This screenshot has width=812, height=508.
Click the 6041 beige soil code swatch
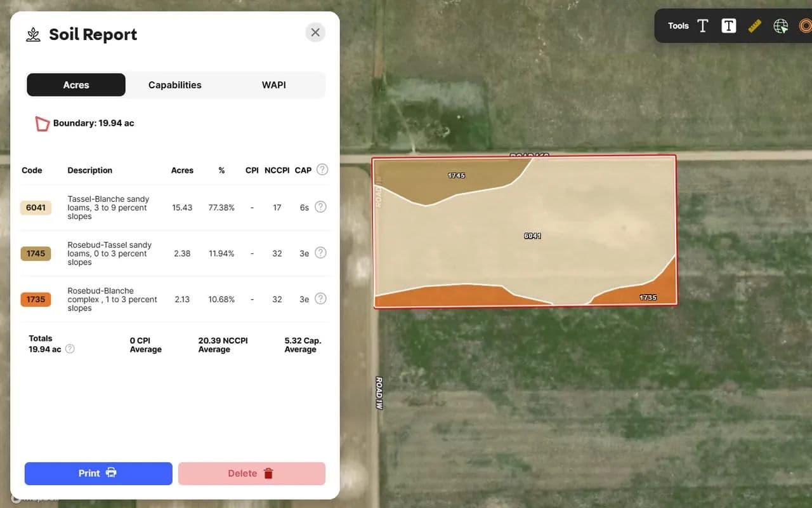click(36, 208)
